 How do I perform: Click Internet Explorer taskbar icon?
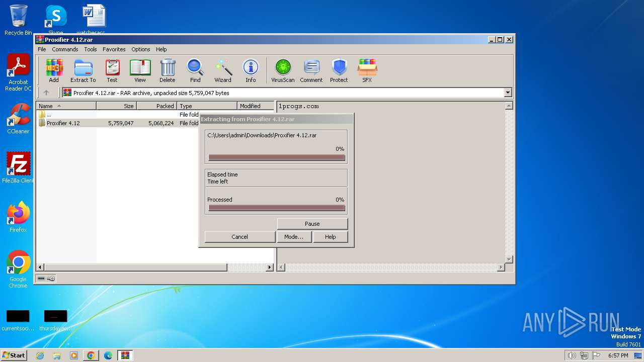pos(40,355)
